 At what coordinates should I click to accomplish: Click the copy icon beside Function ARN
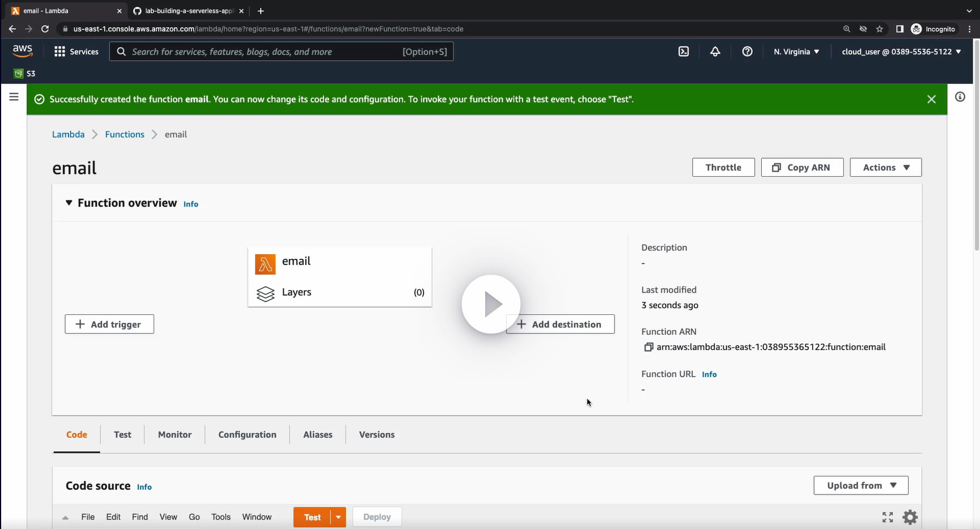point(648,347)
